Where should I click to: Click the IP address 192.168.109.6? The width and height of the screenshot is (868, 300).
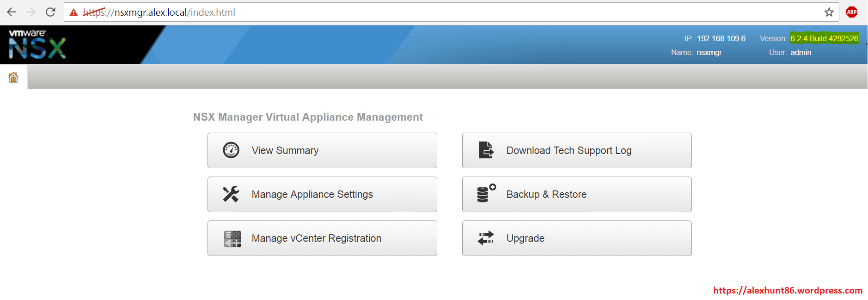tap(721, 38)
